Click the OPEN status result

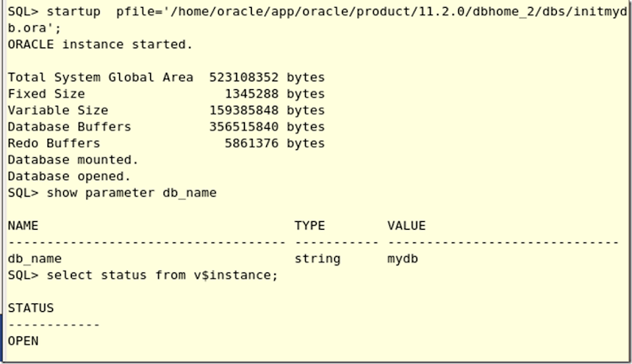click(x=23, y=340)
